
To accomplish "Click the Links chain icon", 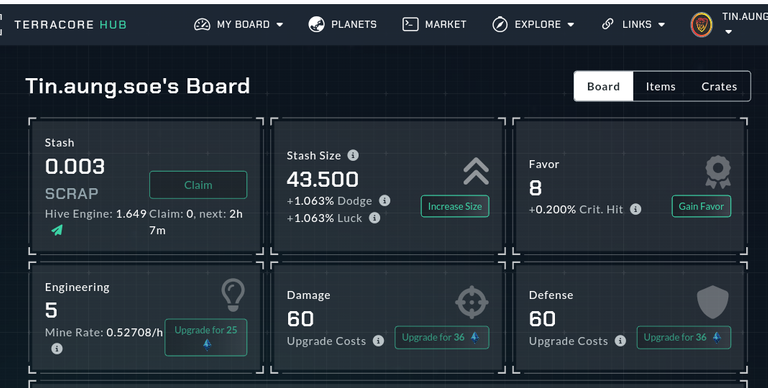I will (x=608, y=24).
